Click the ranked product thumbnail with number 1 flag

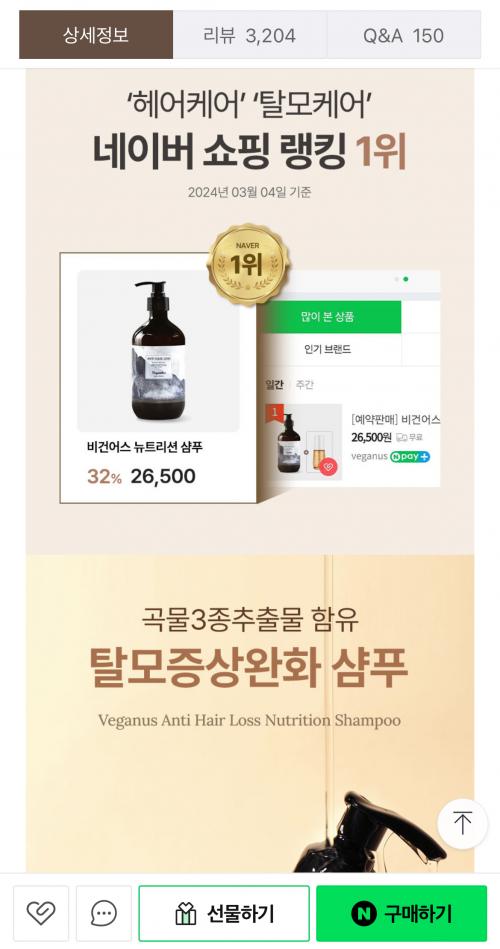pyautogui.click(x=304, y=442)
